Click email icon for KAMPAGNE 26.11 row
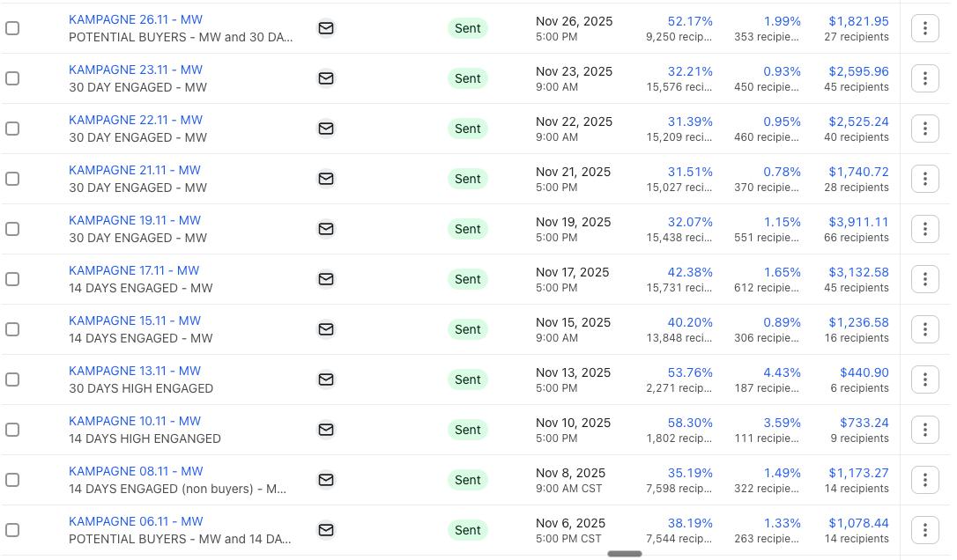 [326, 28]
